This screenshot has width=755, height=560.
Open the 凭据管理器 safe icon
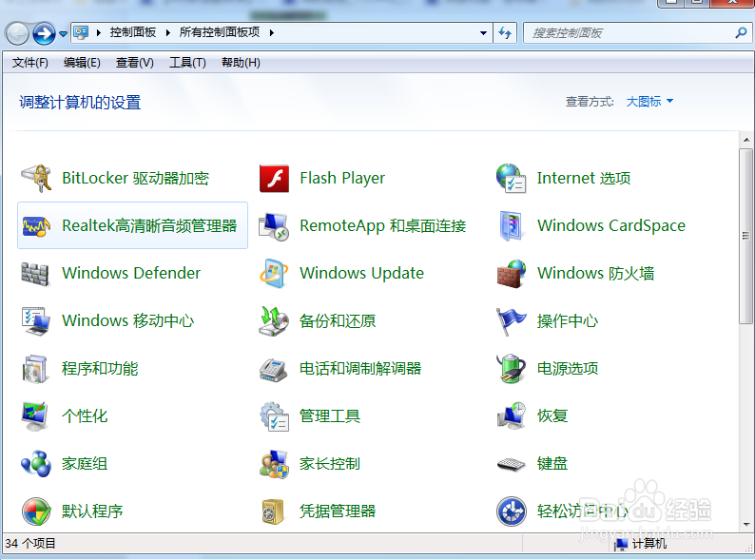point(273,512)
